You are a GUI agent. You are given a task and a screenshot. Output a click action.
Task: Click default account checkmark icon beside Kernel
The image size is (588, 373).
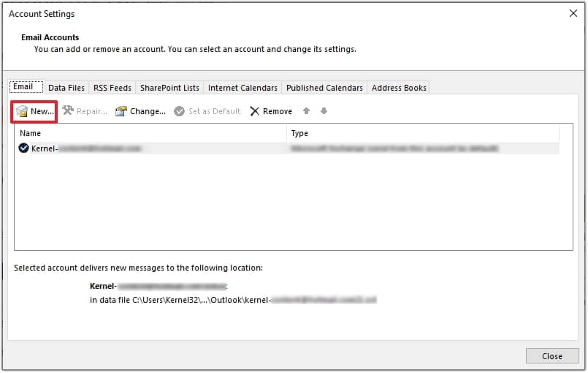23,148
